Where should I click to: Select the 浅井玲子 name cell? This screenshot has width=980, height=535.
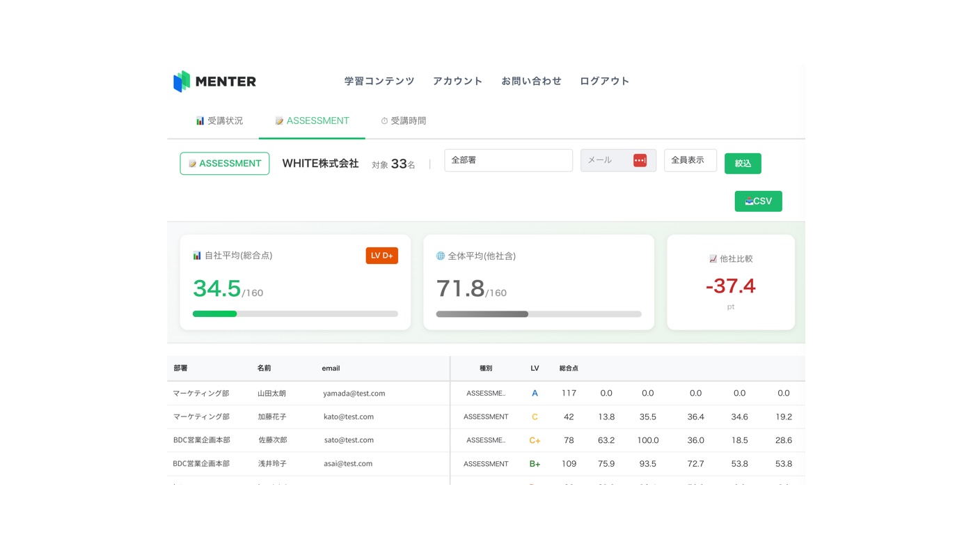(x=273, y=463)
